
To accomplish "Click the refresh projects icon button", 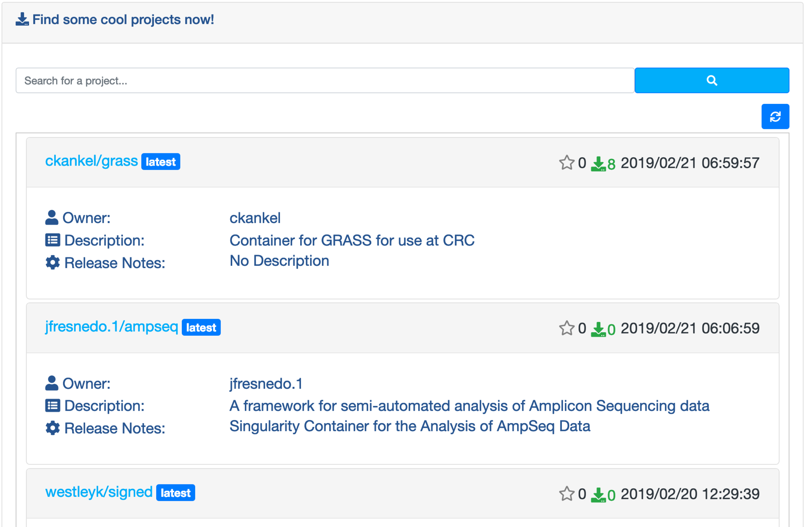I will pyautogui.click(x=775, y=116).
